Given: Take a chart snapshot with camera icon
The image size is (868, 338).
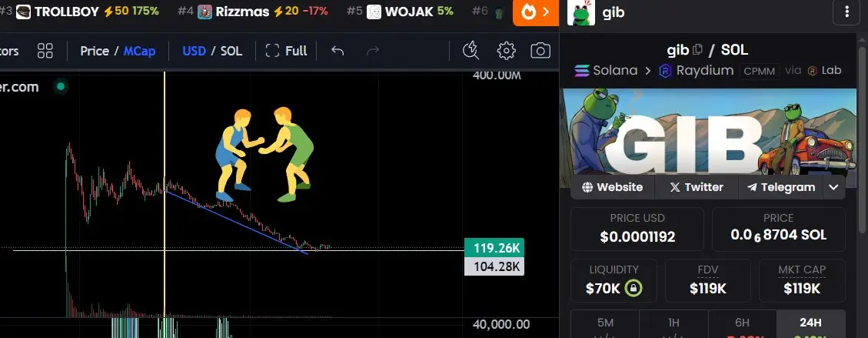Looking at the screenshot, I should coord(540,51).
